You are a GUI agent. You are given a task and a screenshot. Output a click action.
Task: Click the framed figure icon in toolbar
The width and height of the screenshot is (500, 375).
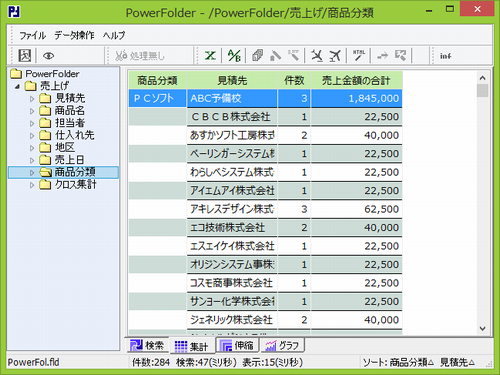(25, 56)
